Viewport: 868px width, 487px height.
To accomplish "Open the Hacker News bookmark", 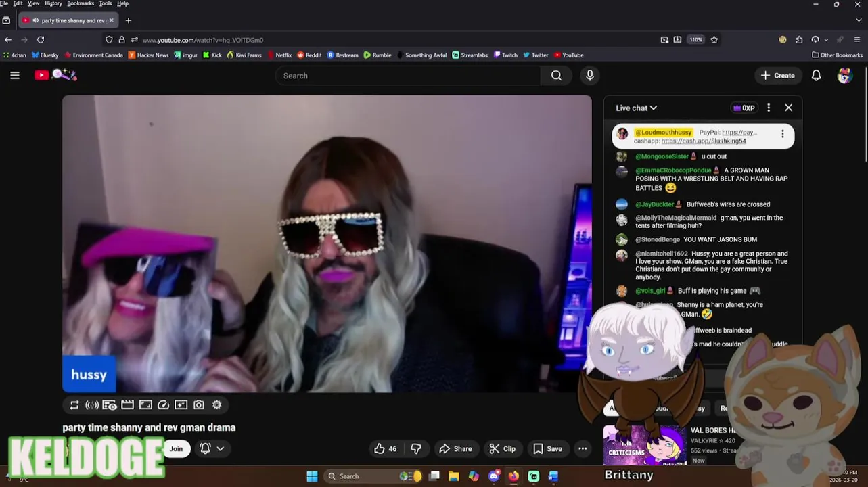I will click(148, 55).
